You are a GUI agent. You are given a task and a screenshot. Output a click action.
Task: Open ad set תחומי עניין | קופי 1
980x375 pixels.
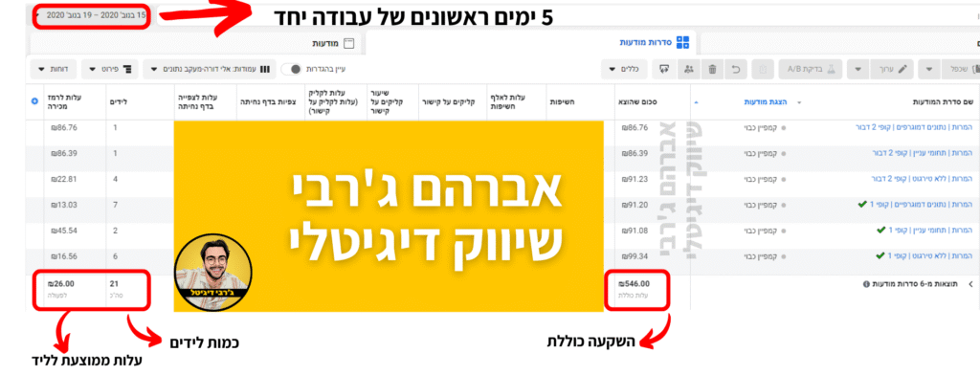pos(930,230)
